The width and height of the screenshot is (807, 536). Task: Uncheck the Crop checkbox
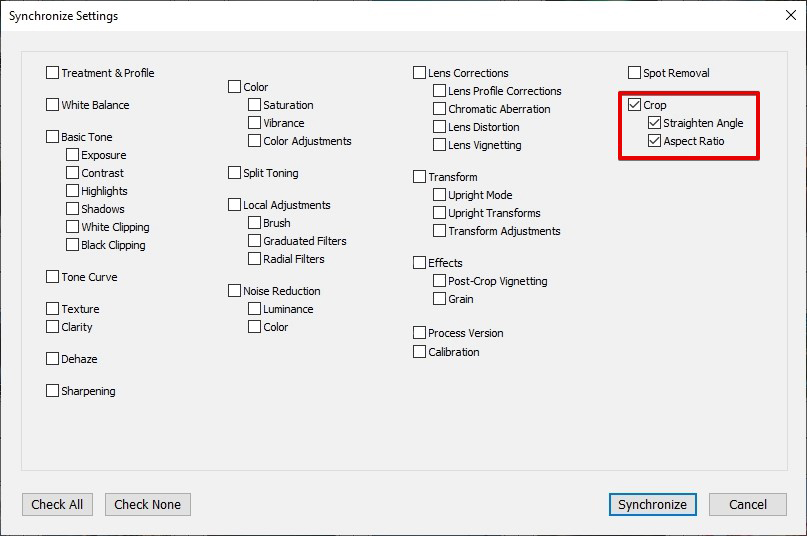(x=635, y=105)
